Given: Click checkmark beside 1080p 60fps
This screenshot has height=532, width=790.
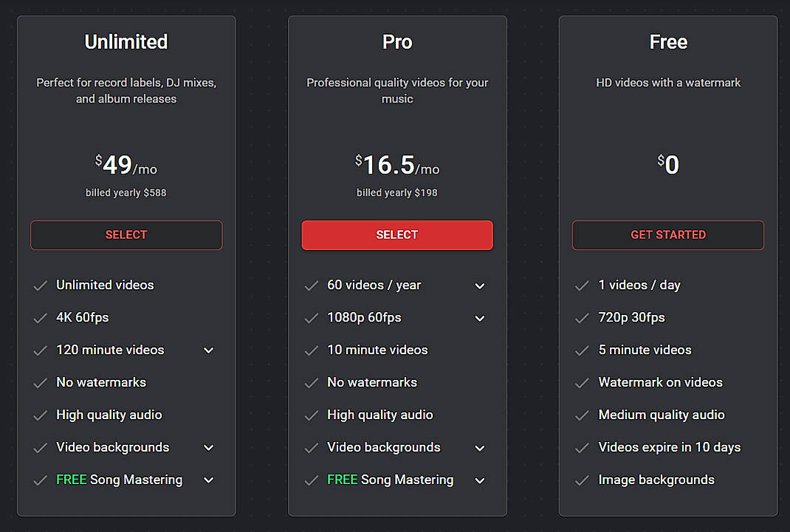Looking at the screenshot, I should point(312,318).
